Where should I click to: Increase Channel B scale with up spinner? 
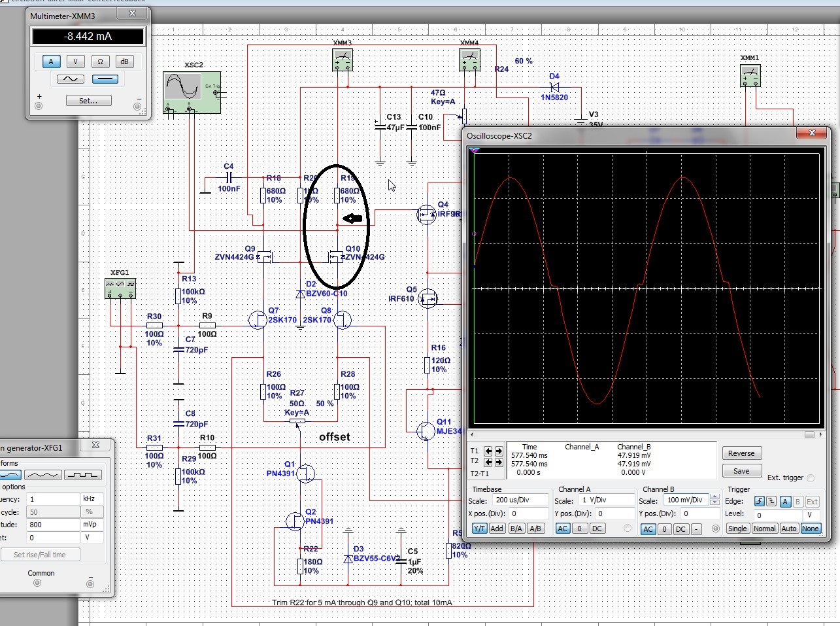point(714,497)
